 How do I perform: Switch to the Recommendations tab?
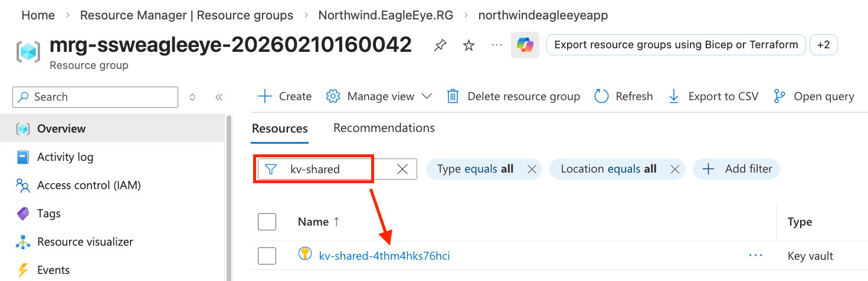[384, 128]
